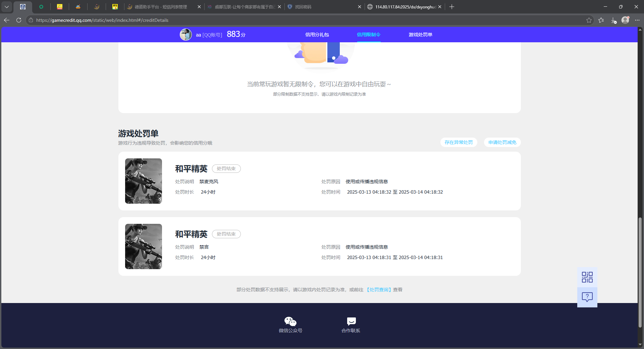This screenshot has width=644, height=349.
Task: Open the browser Downloads icon
Action: [614, 20]
